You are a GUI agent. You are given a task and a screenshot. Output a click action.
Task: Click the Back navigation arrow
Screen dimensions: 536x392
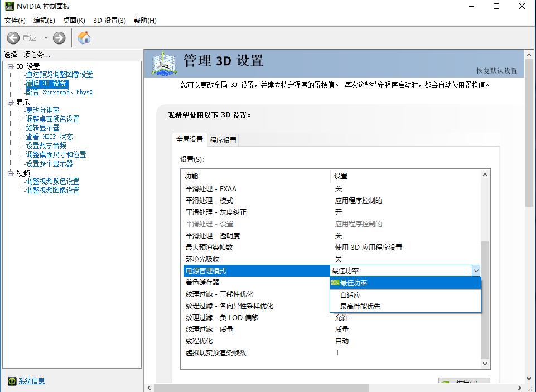pos(13,38)
